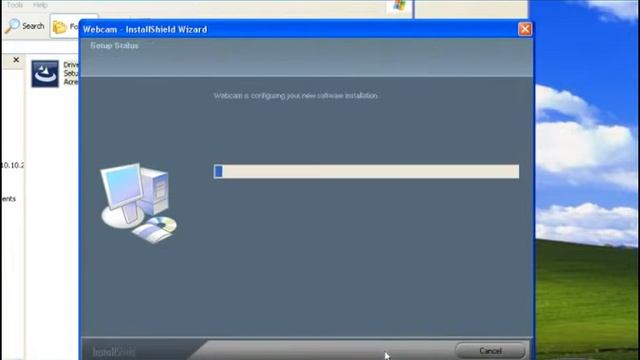The height and width of the screenshot is (360, 640).
Task: Click the Setup Status heading
Action: click(114, 46)
